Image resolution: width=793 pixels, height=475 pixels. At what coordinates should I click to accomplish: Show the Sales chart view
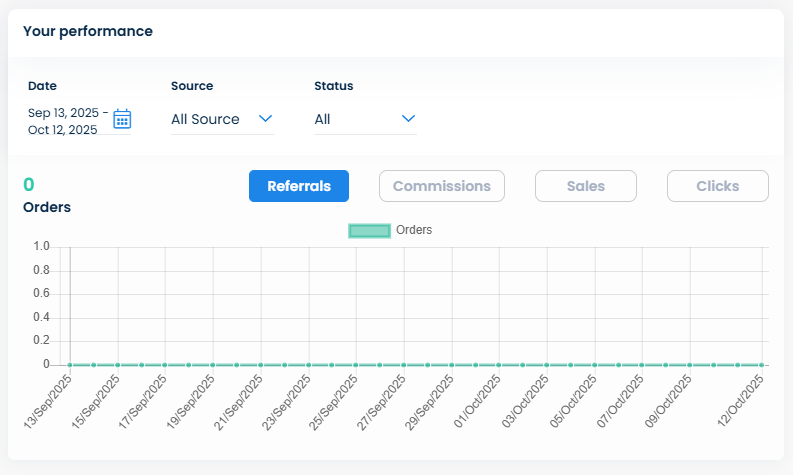[x=585, y=186]
